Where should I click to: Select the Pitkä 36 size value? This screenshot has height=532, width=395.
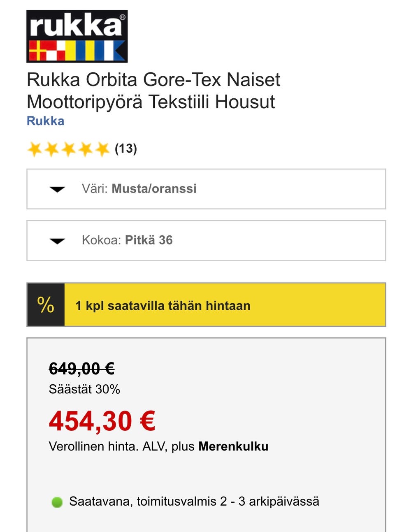(149, 240)
